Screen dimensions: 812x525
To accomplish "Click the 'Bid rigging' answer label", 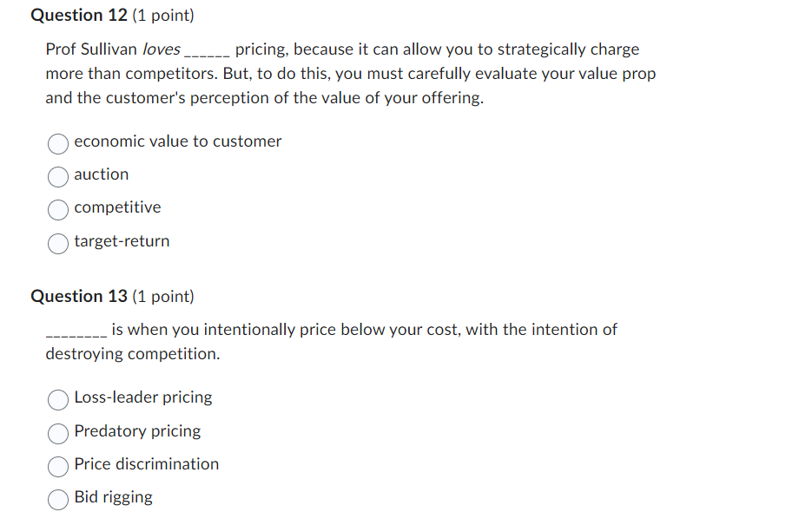I will tap(113, 496).
